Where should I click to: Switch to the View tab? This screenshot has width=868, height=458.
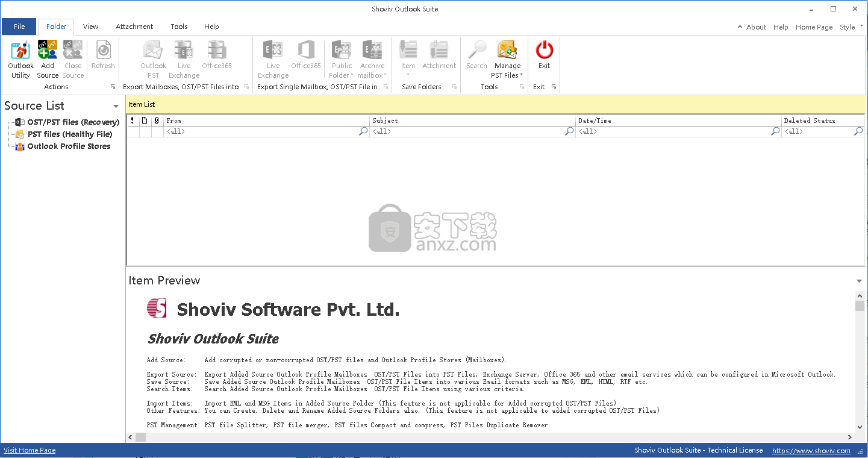(x=91, y=27)
